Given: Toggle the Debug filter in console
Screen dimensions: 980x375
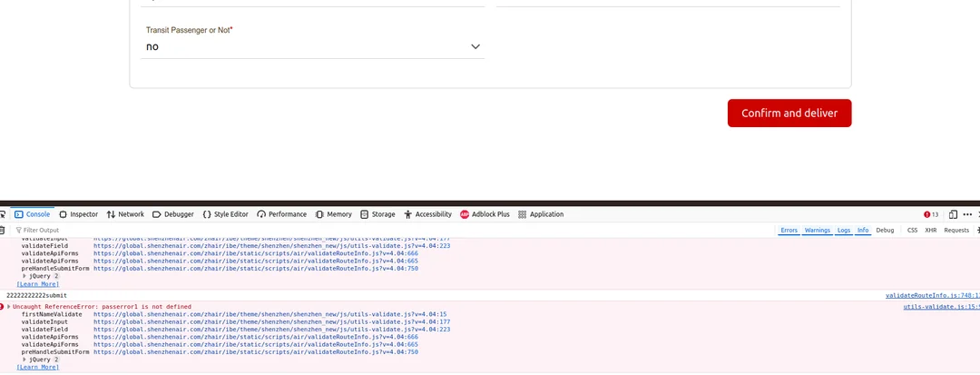Looking at the screenshot, I should pyautogui.click(x=885, y=231).
